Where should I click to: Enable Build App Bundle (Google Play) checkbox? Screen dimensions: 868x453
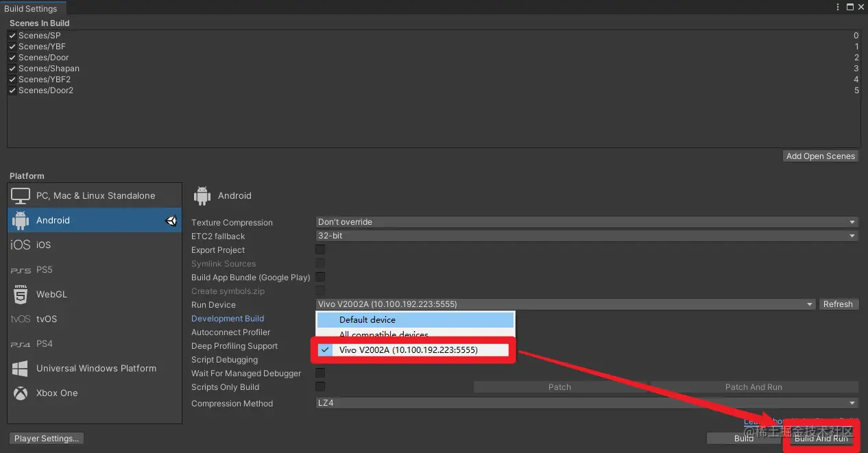(x=320, y=277)
